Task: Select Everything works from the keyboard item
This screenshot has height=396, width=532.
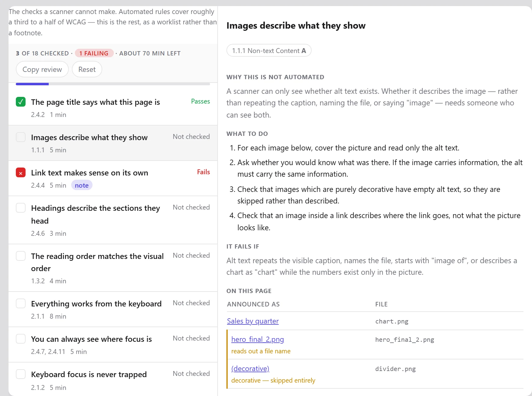Action: point(113,309)
